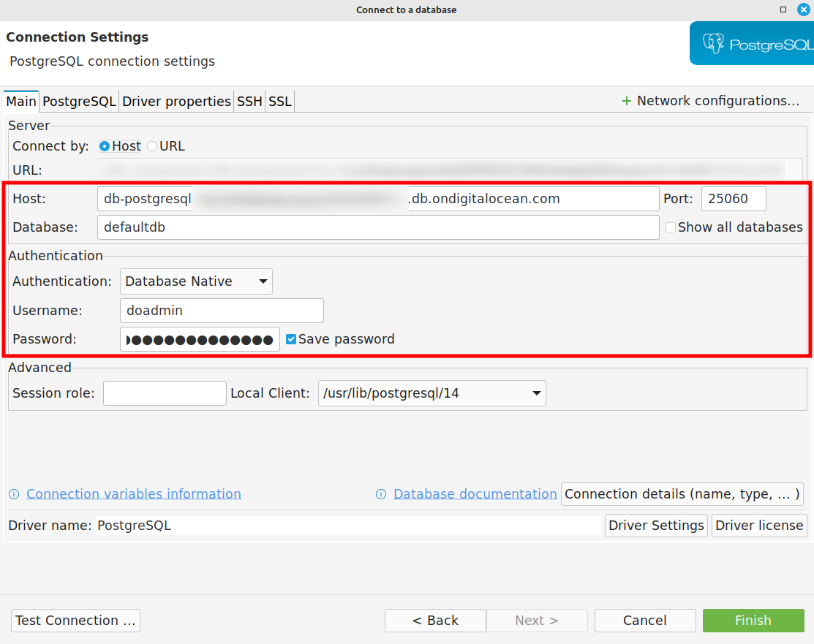Open the Database documentation link
This screenshot has width=814, height=644.
click(x=475, y=494)
